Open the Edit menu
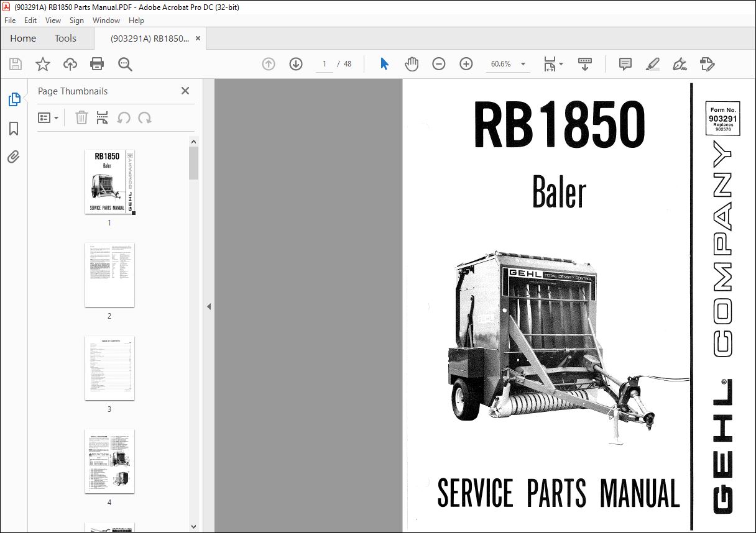The image size is (756, 533). coord(30,20)
